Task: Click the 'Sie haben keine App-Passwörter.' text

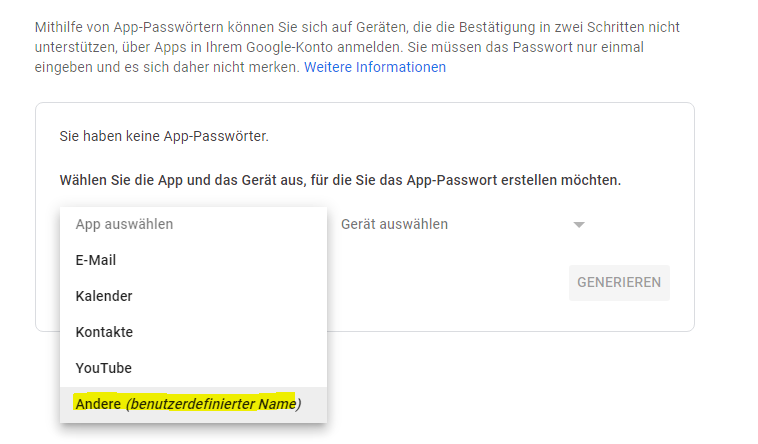Action: pyautogui.click(x=164, y=136)
